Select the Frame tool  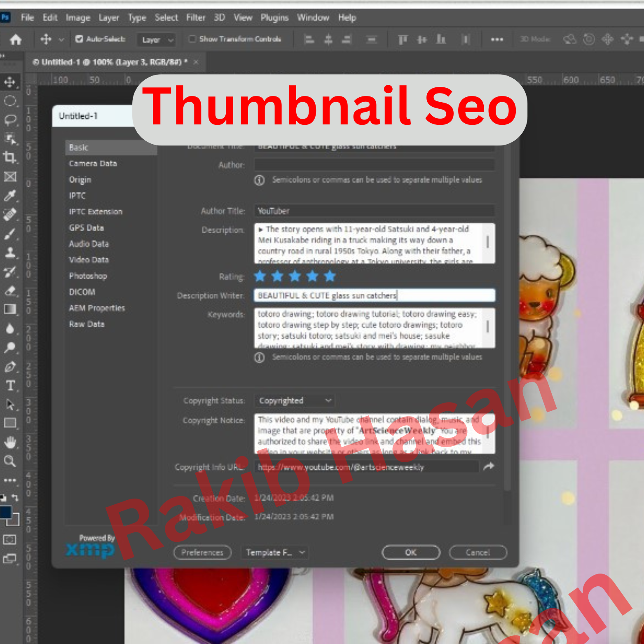click(10, 177)
